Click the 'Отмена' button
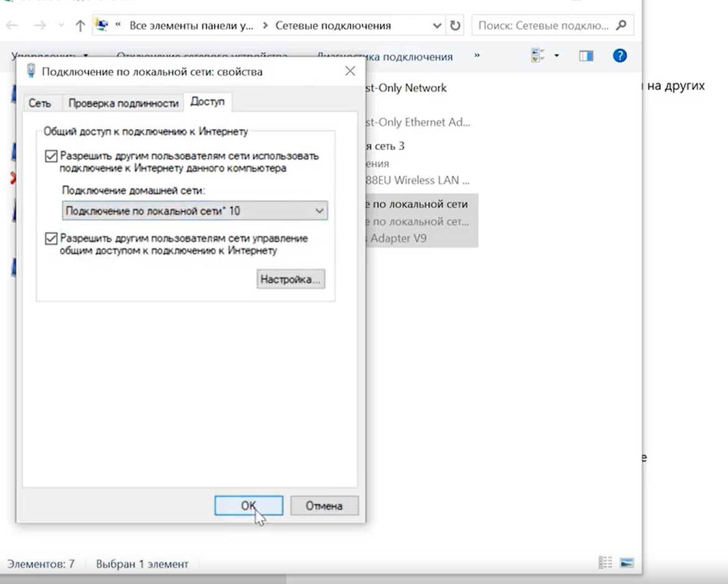This screenshot has width=728, height=584. click(324, 505)
